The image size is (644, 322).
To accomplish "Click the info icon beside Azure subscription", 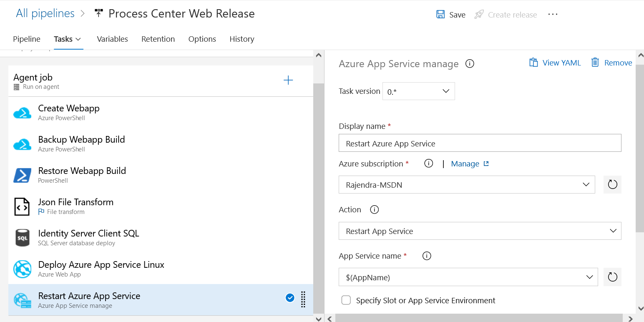I will coord(428,164).
